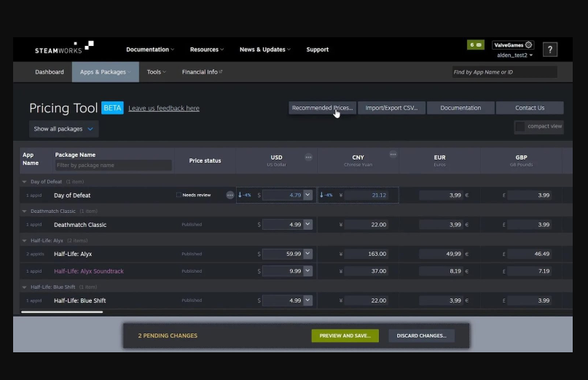The width and height of the screenshot is (588, 380).
Task: Click the Pricing Tool Documentation button
Action: (460, 108)
